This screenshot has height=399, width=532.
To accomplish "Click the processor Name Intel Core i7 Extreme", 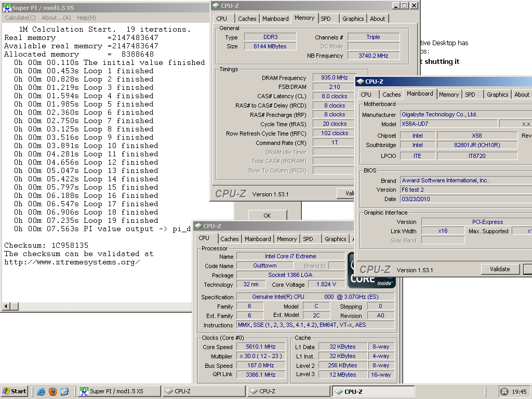I will point(291,257).
